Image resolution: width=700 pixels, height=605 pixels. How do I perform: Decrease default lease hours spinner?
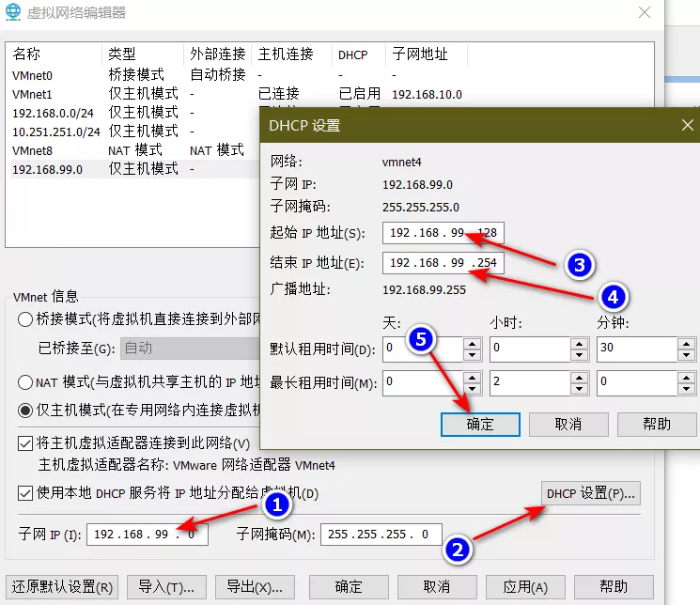(579, 356)
